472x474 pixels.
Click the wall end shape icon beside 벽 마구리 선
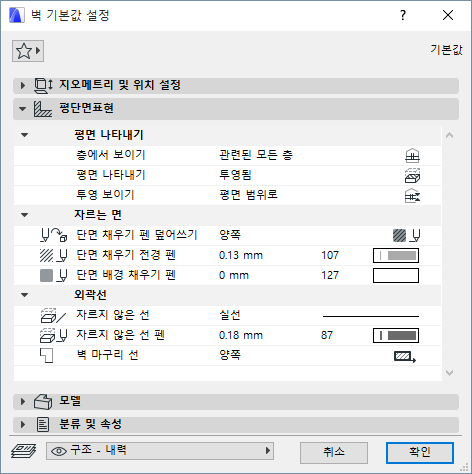pos(47,355)
